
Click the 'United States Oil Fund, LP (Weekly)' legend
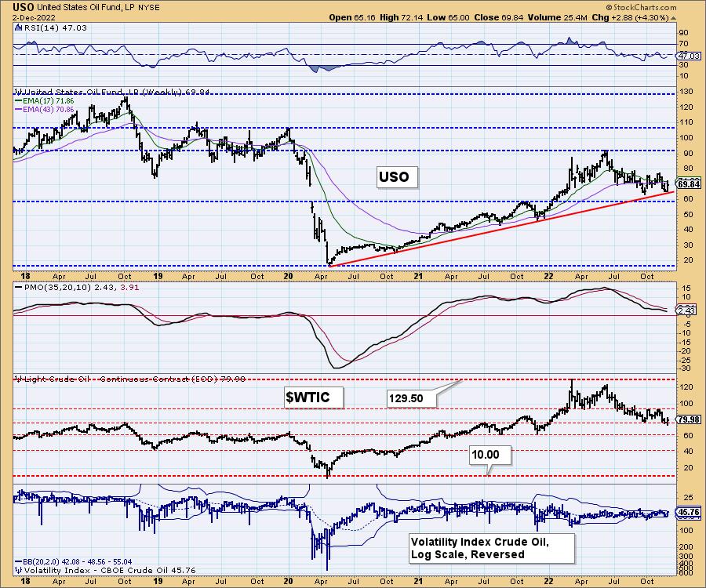click(x=112, y=92)
